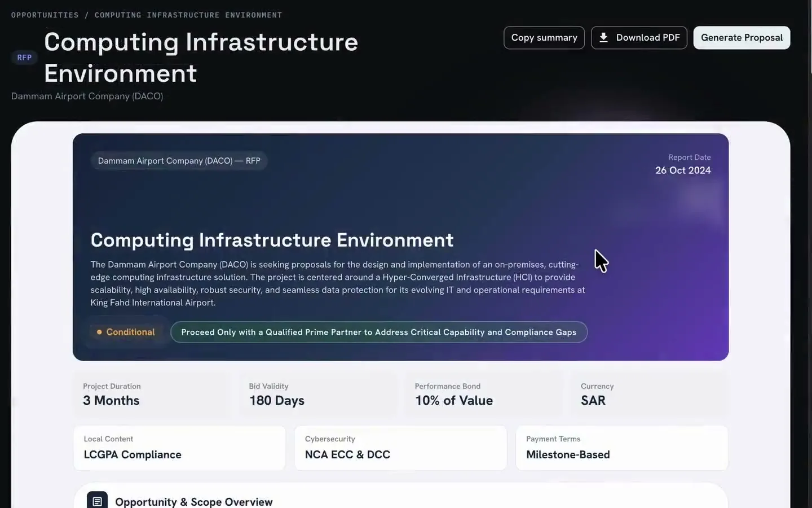Click the Proceed Only with Qualified Prime Partner pill
Viewport: 812px width, 508px height.
pyautogui.click(x=379, y=332)
